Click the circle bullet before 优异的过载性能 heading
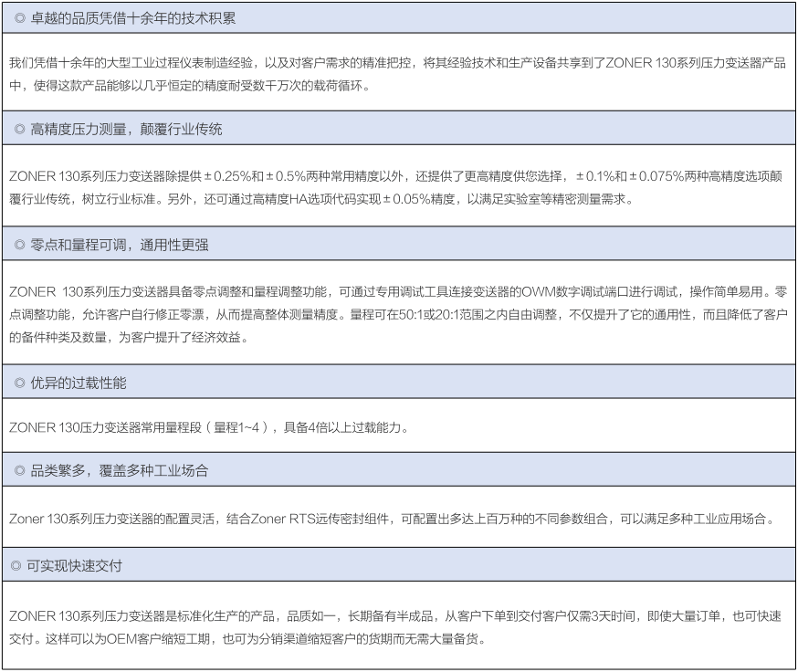Screen dimensions: 798x672 tap(20, 383)
